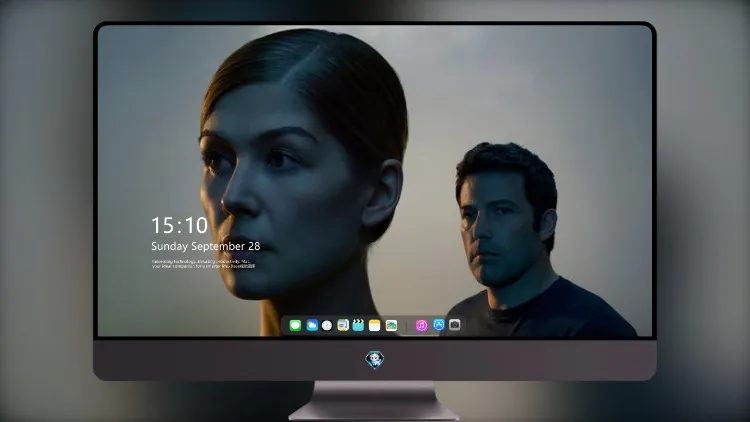
Task: Open the Camera app in the dock
Action: [x=455, y=325]
